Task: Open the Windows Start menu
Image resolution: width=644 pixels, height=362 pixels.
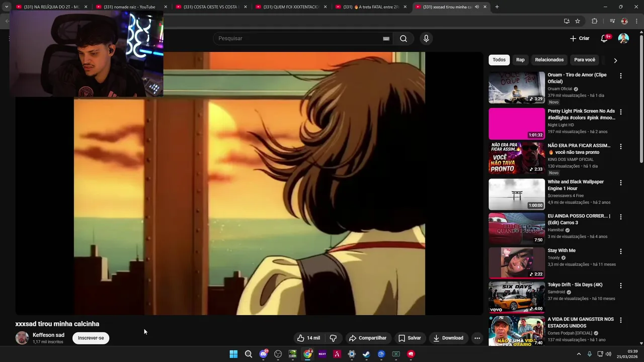Action: 233,354
